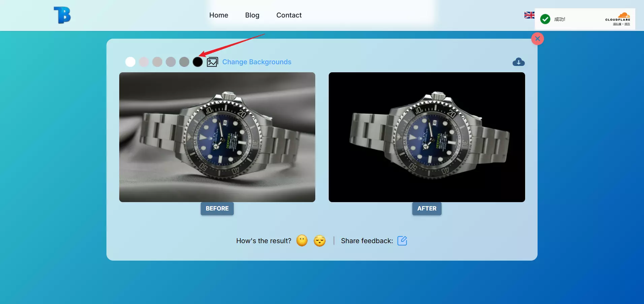The width and height of the screenshot is (644, 304).
Task: Open the Contact page
Action: 289,15
